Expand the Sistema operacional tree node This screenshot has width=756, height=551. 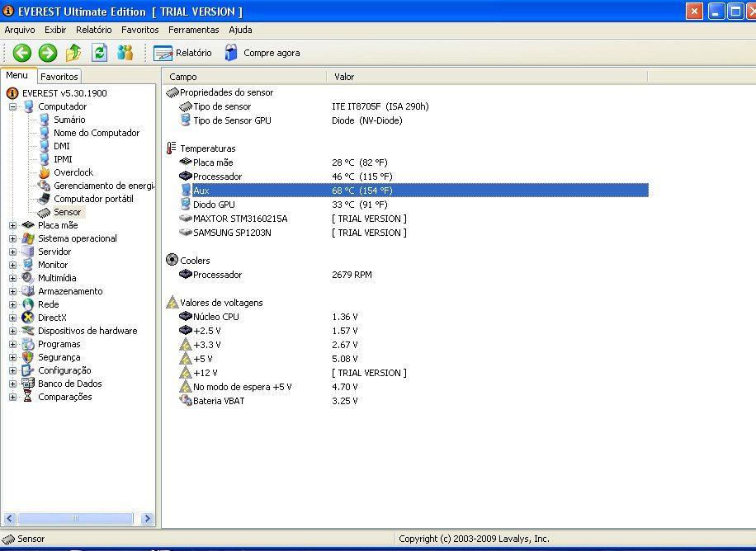(x=13, y=238)
